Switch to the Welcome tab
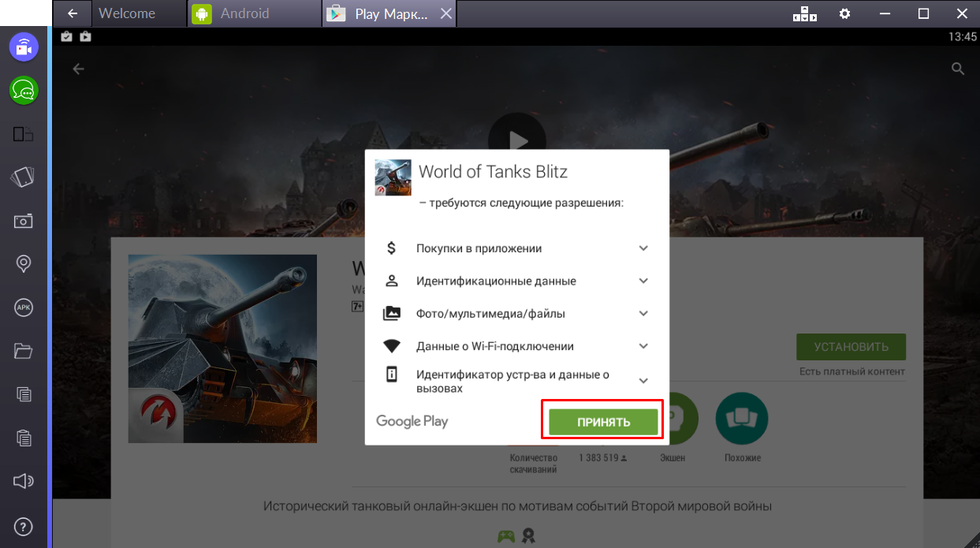 click(126, 13)
